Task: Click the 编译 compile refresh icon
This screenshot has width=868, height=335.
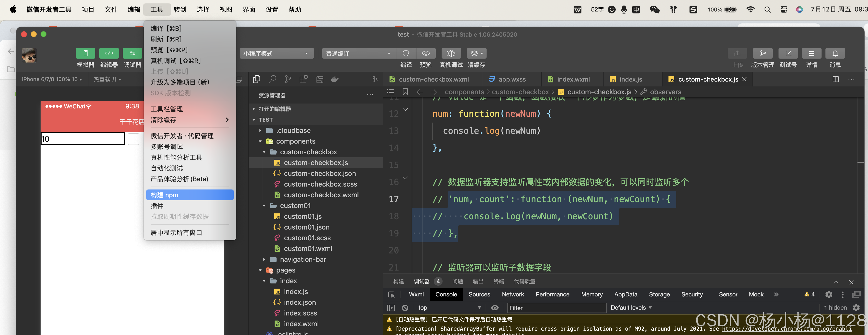Action: (406, 53)
